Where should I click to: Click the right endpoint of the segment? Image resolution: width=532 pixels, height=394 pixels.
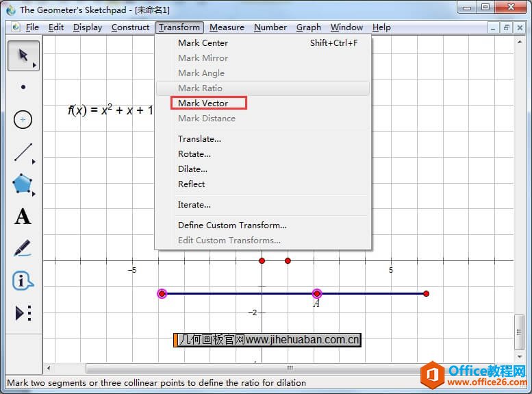pyautogui.click(x=426, y=293)
